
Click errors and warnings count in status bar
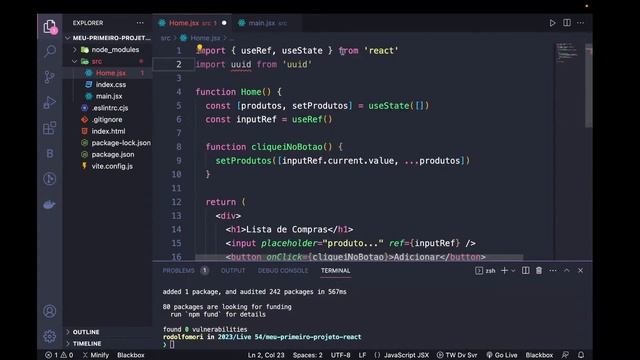tap(60, 355)
